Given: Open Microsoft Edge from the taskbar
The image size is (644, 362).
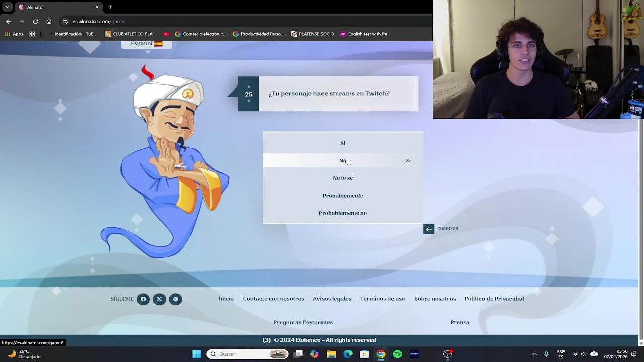Looking at the screenshot, I should [348, 354].
